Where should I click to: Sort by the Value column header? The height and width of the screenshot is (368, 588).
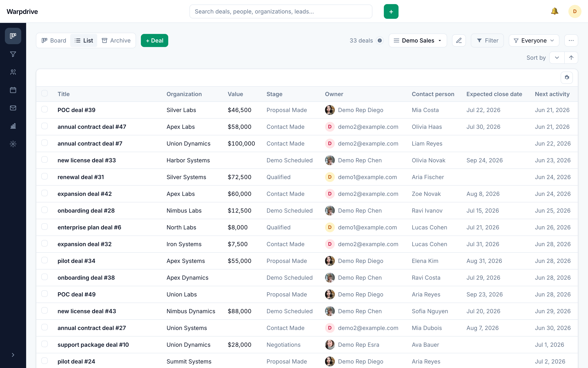[x=235, y=94]
